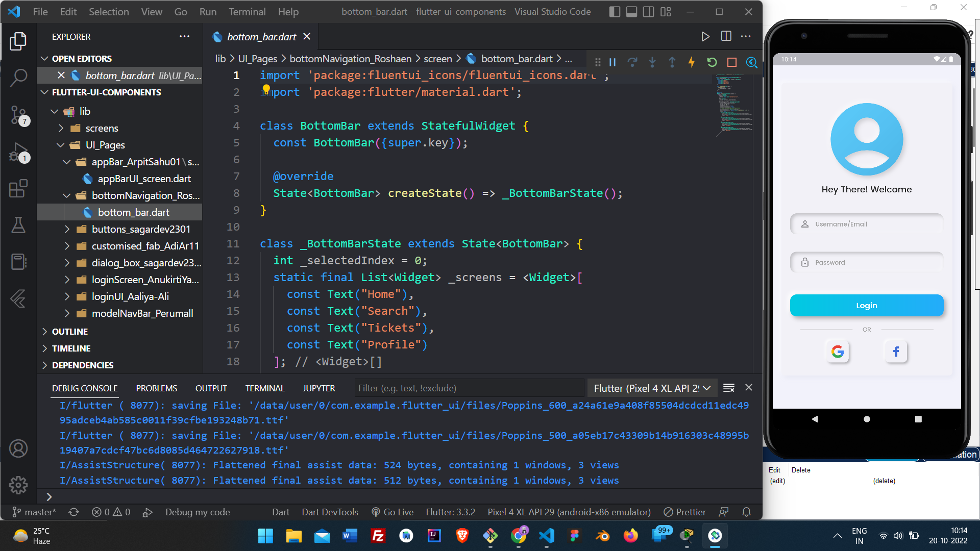Open Figma from the taskbar

click(574, 536)
